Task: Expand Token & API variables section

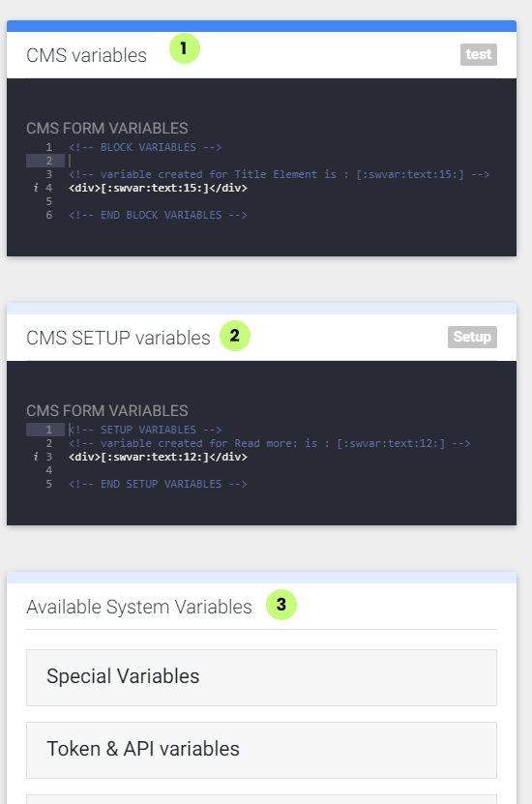Action: 261,750
